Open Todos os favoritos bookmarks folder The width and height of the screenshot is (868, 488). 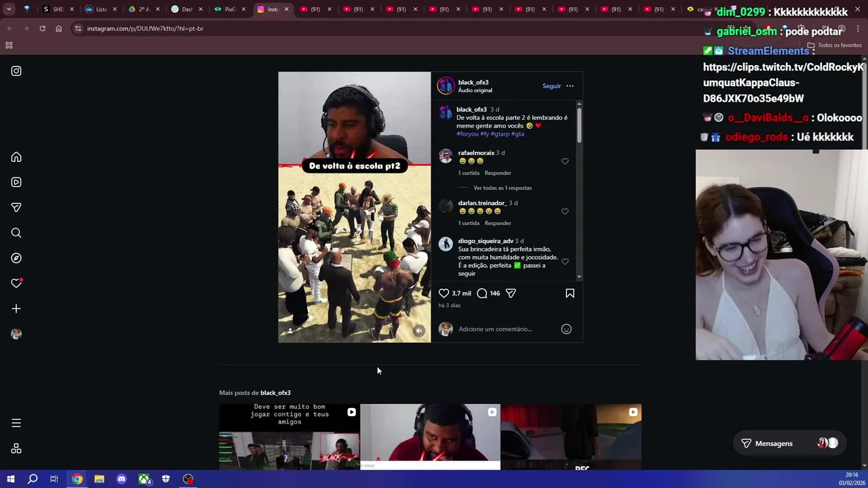pyautogui.click(x=834, y=45)
